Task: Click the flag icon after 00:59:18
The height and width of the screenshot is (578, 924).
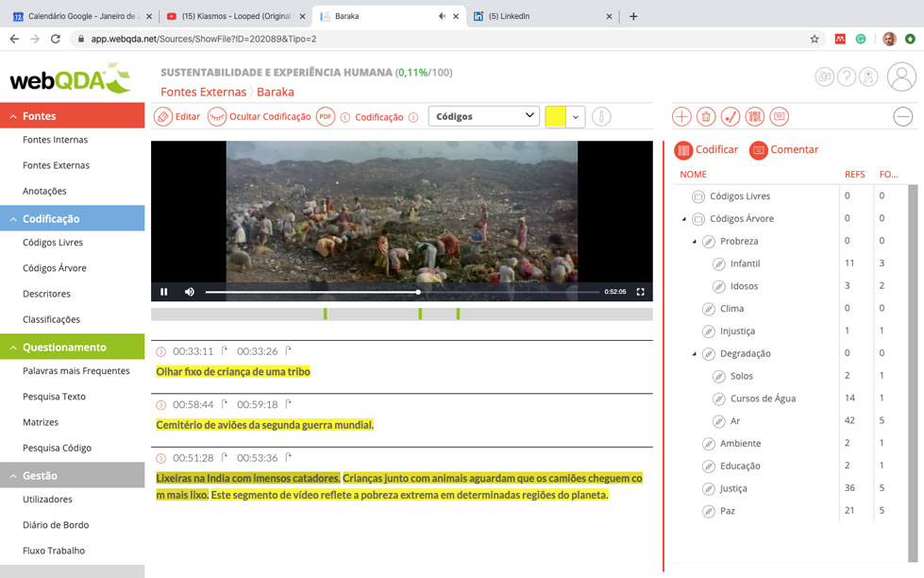Action: [288, 404]
